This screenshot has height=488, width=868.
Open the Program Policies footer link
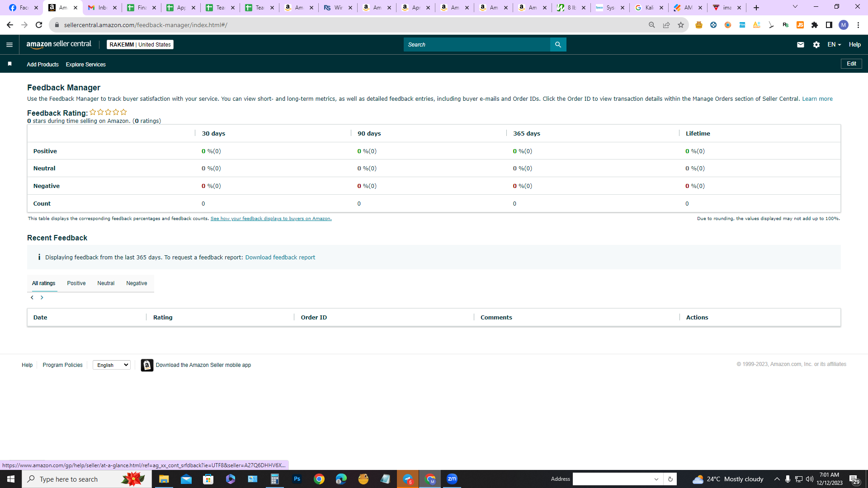[x=63, y=365]
